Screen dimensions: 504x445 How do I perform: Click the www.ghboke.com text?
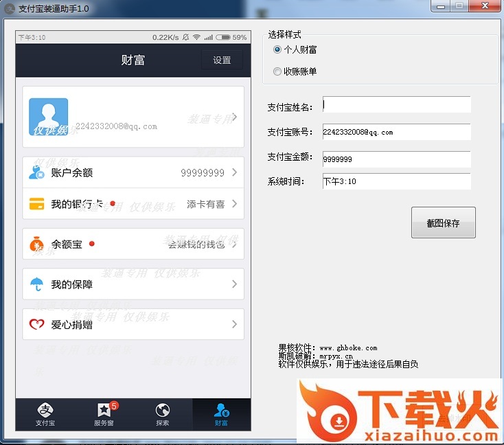coord(348,348)
